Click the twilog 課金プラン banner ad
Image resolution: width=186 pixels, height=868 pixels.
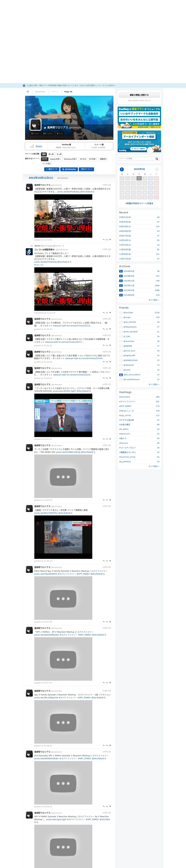139,118
